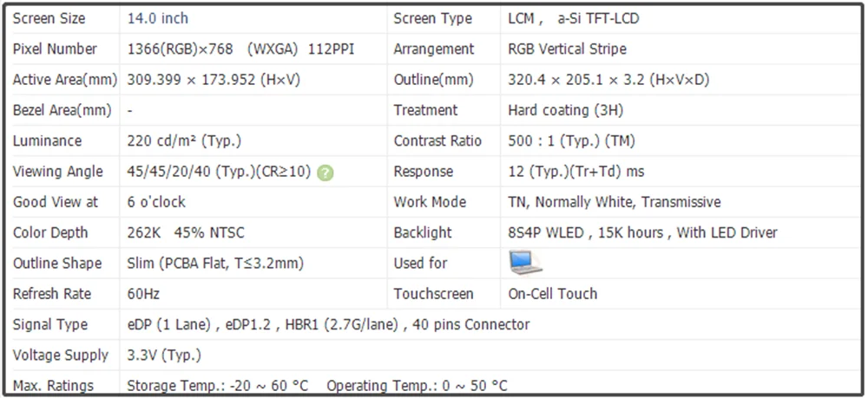This screenshot has height=398, width=868.
Task: Select the 500 : 1 contrast ratio value
Action: pos(570,140)
